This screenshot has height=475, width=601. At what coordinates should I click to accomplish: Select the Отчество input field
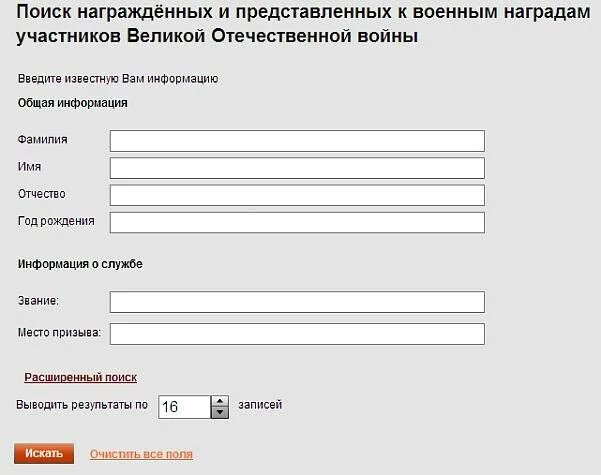click(x=297, y=195)
